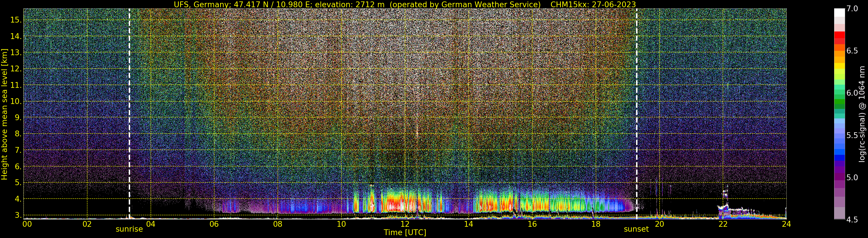
Task: Click the colorbar '5.0' value label
Action: point(852,177)
